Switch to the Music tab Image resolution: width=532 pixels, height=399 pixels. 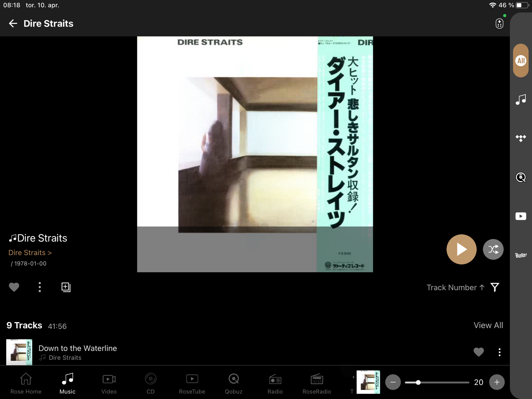68,383
